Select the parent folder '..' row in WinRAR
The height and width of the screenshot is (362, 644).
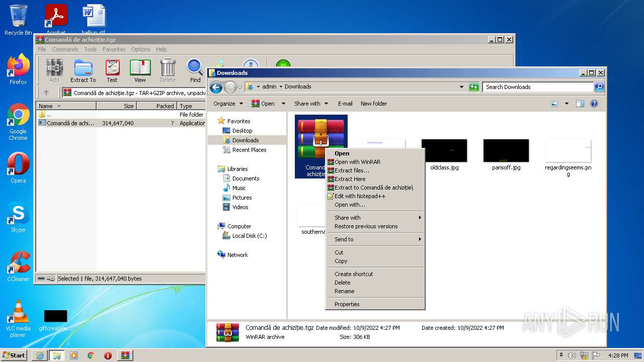121,115
